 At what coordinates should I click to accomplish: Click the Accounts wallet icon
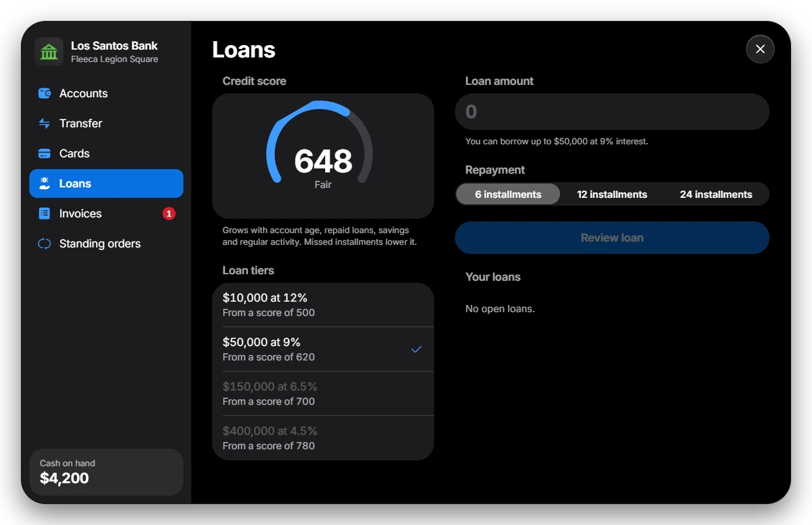pyautogui.click(x=44, y=93)
